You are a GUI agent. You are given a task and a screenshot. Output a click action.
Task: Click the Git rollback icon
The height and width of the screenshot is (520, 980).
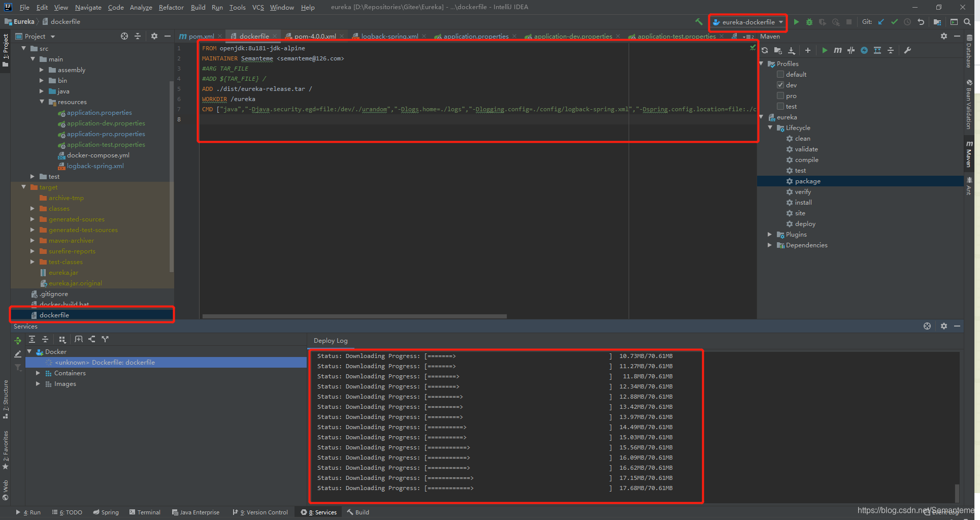pyautogui.click(x=921, y=22)
